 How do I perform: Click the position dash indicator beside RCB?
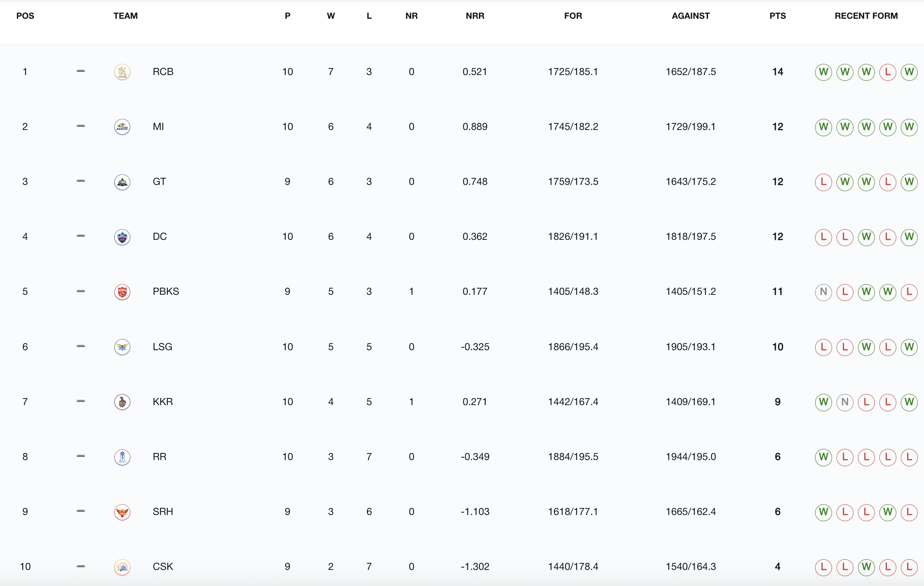click(81, 71)
